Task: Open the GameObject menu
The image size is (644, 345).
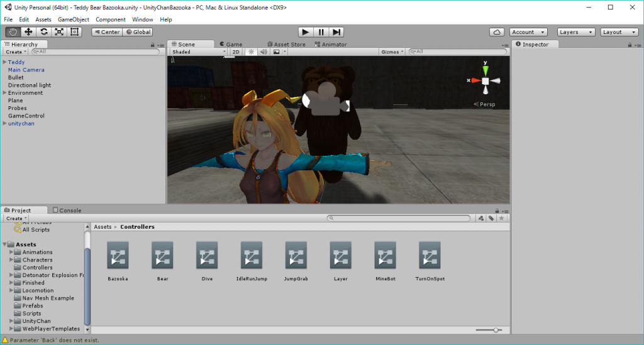Action: point(74,19)
